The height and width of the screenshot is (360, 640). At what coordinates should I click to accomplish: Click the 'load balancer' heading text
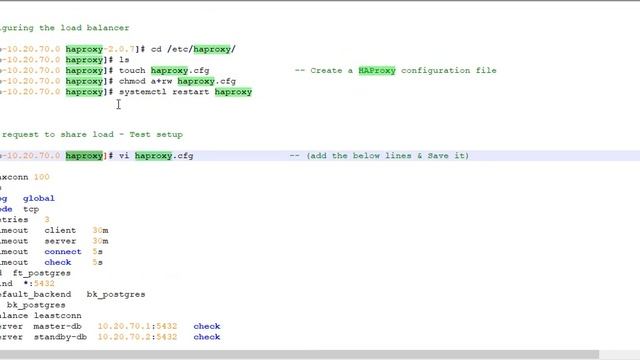[x=95, y=28]
